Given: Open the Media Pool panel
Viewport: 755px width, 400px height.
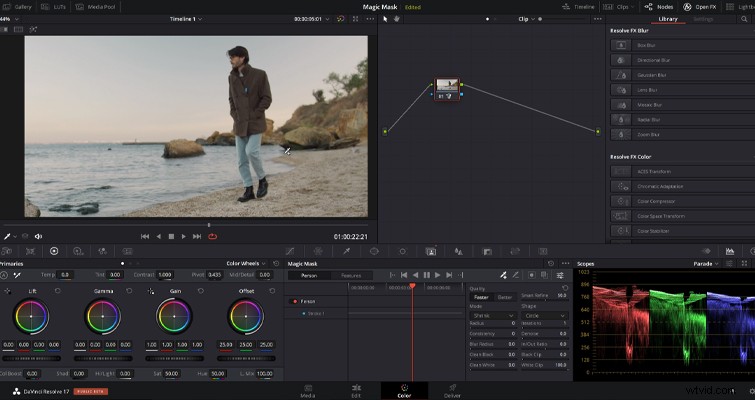Looking at the screenshot, I should click(x=95, y=7).
